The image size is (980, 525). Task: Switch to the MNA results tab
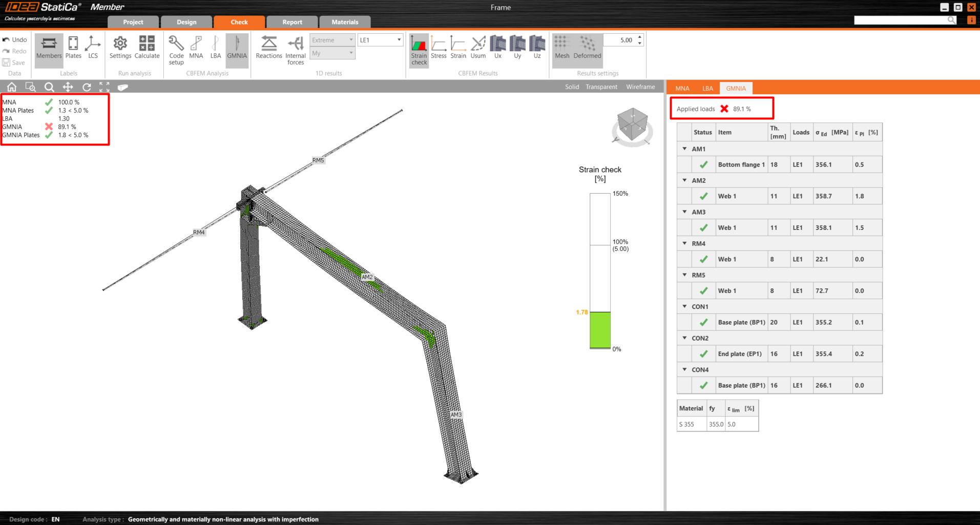tap(682, 89)
